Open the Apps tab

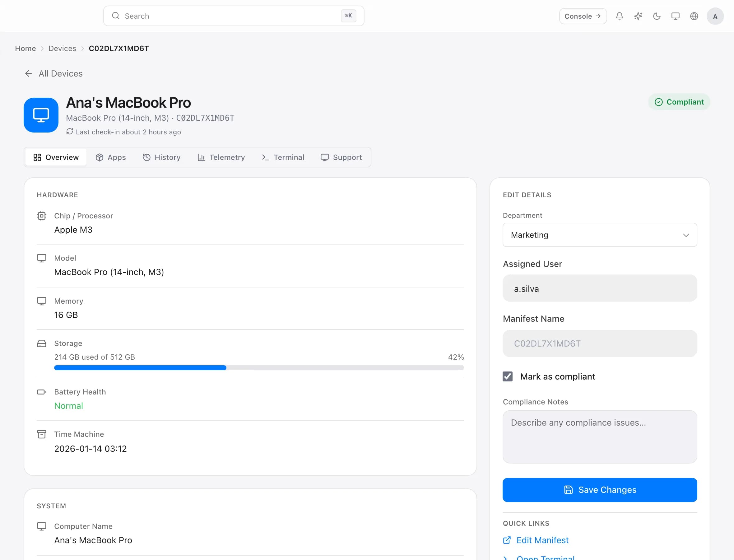tap(111, 157)
